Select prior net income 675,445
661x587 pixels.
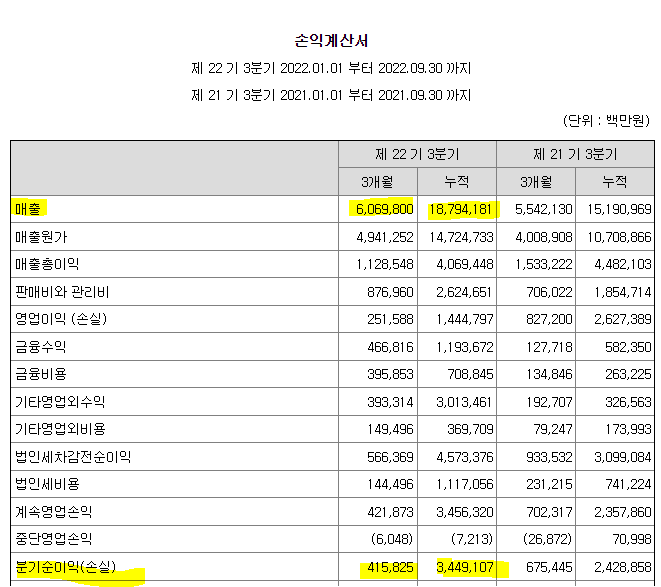coord(549,567)
